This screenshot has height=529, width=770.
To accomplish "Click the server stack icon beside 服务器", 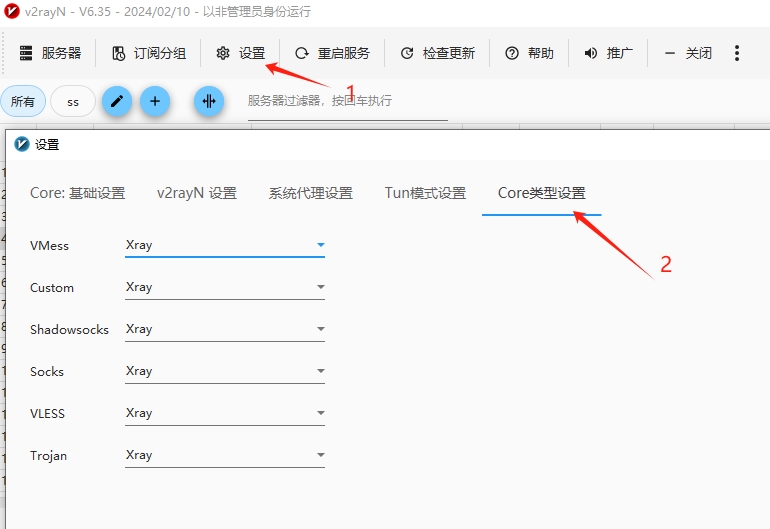I will click(x=26, y=53).
